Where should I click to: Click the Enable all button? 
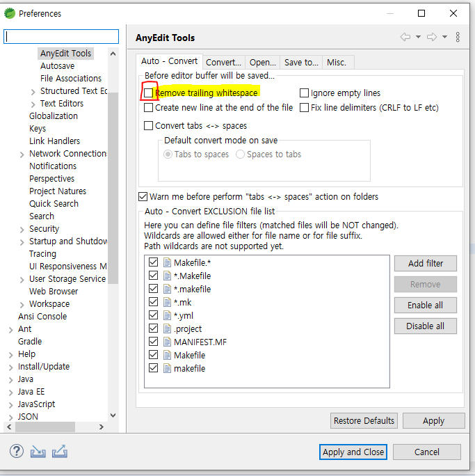coord(425,305)
